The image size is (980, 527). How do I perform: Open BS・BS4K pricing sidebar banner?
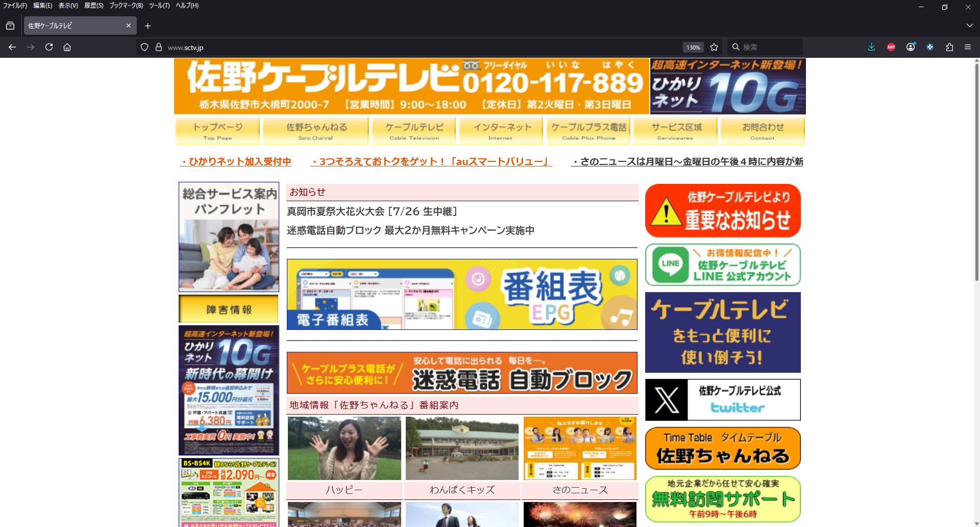point(229,492)
